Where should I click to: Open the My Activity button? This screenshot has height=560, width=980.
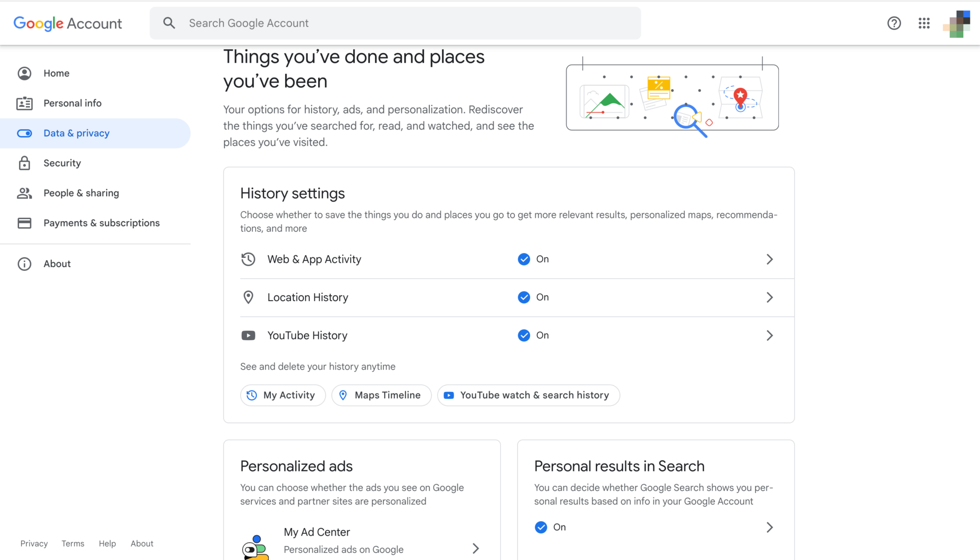(x=283, y=395)
